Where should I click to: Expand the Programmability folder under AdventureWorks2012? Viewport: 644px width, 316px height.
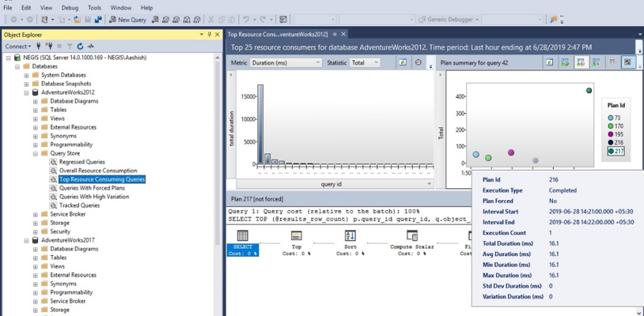point(36,145)
